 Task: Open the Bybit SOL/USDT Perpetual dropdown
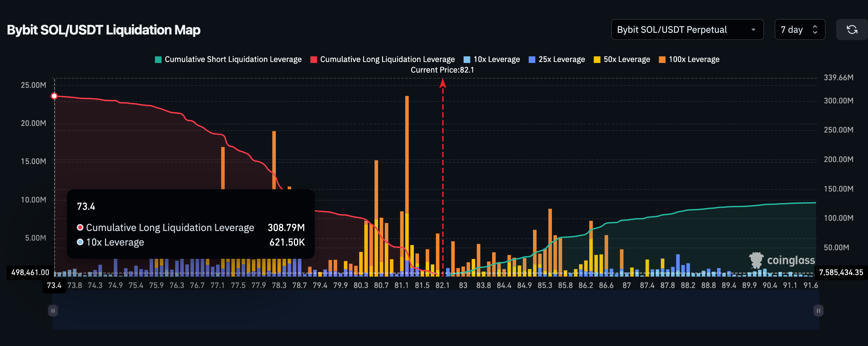tap(687, 30)
